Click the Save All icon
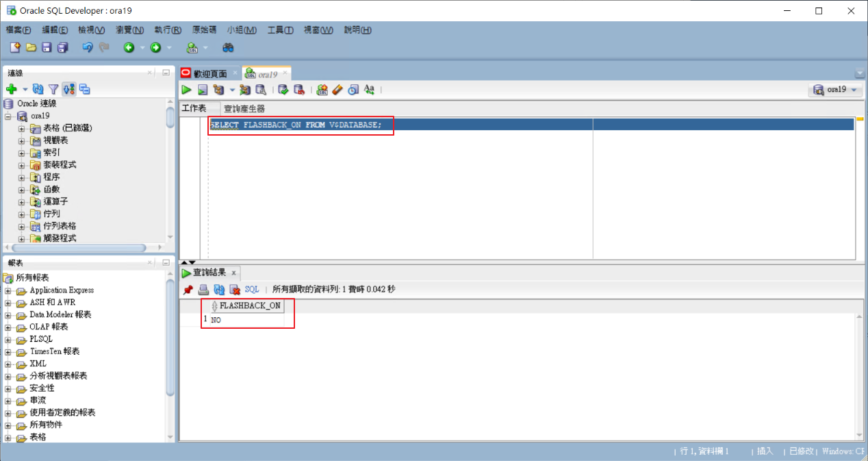Screen dimensions: 868x461 (x=63, y=47)
